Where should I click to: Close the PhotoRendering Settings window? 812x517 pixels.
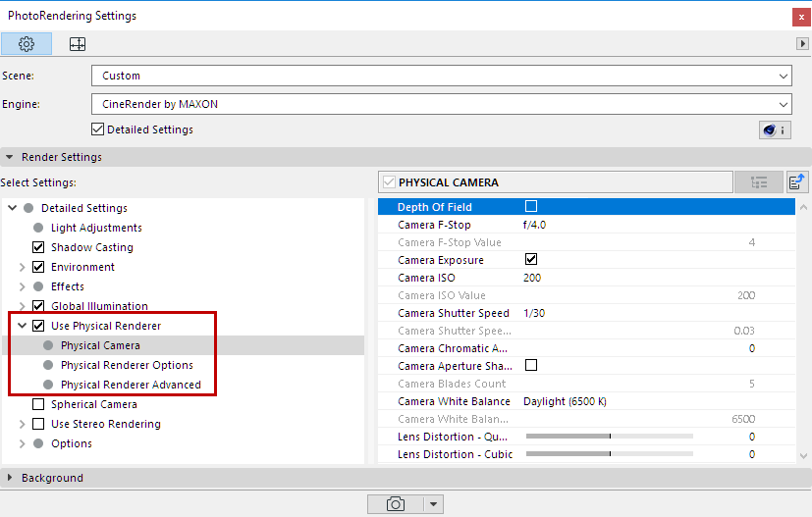[801, 17]
